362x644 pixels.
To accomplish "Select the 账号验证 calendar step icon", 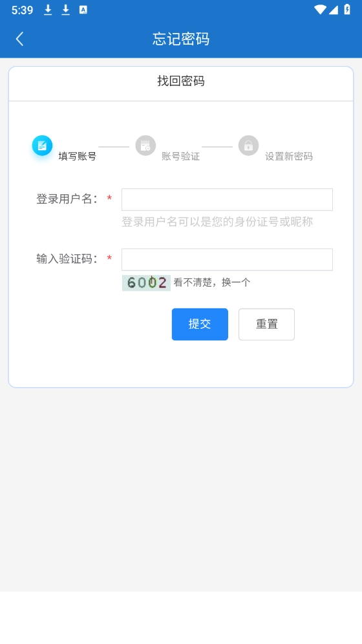I will [145, 146].
